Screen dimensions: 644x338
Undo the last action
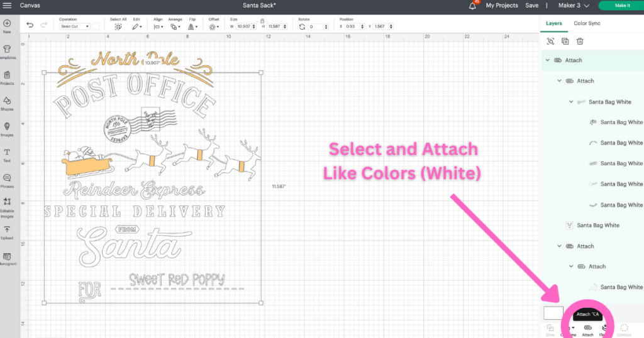click(30, 25)
